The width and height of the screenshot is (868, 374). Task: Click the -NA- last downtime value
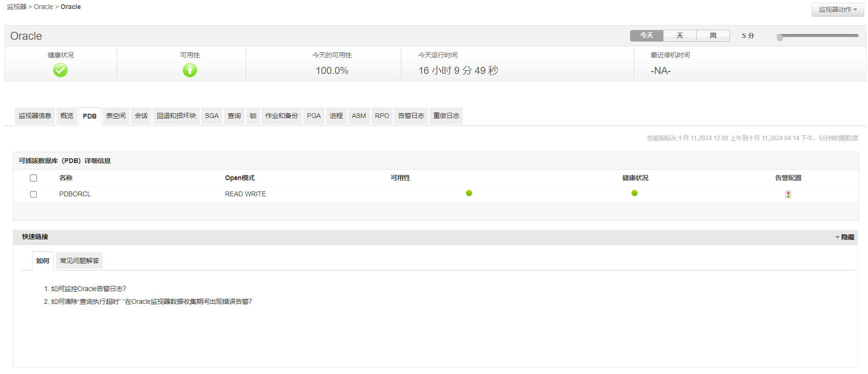click(661, 71)
